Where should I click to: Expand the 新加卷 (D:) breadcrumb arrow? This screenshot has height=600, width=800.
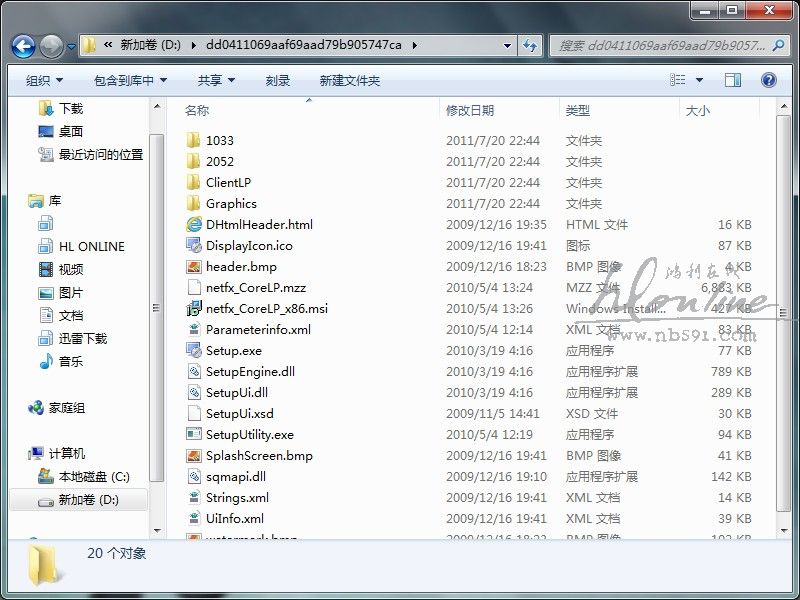pyautogui.click(x=193, y=45)
